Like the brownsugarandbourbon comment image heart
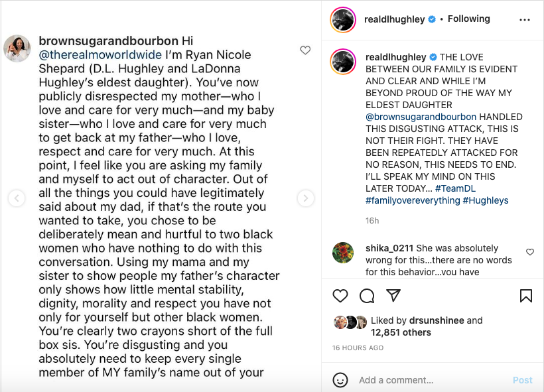This screenshot has width=544, height=392. click(x=305, y=50)
